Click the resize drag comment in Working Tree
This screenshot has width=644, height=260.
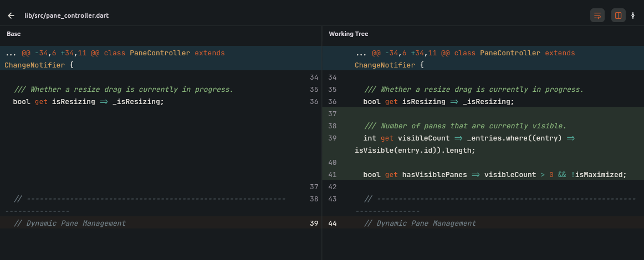click(x=474, y=90)
